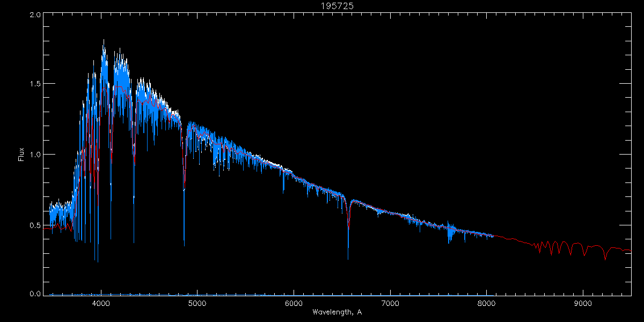This screenshot has width=644, height=322.
Task: Select the 9000 wavelength tick label
Action: point(583,303)
